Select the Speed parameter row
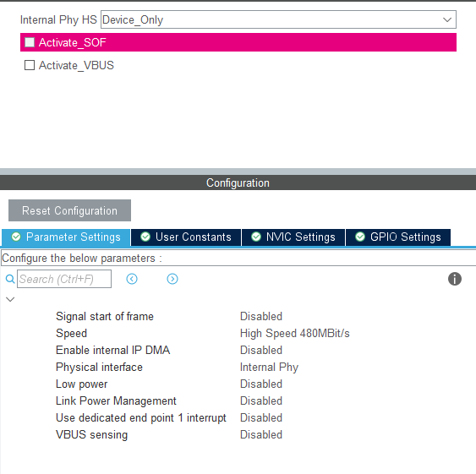Viewport: 476px width, 474px height. pyautogui.click(x=71, y=333)
